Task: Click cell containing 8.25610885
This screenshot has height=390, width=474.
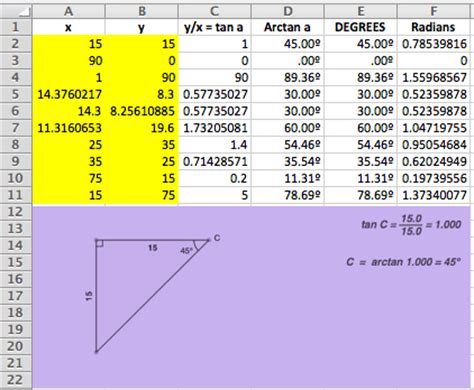Action: (x=142, y=111)
